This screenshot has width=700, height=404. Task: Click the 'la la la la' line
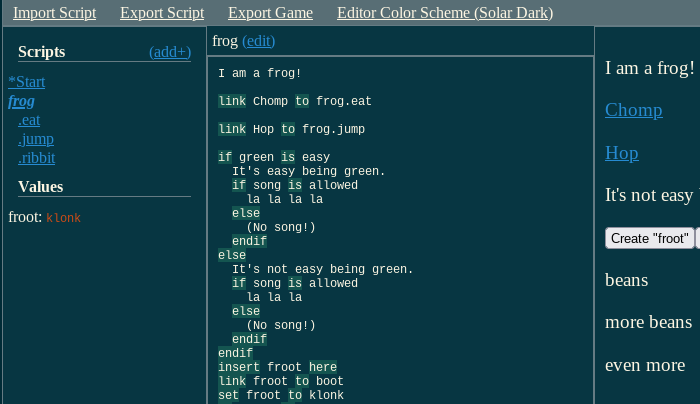284,199
